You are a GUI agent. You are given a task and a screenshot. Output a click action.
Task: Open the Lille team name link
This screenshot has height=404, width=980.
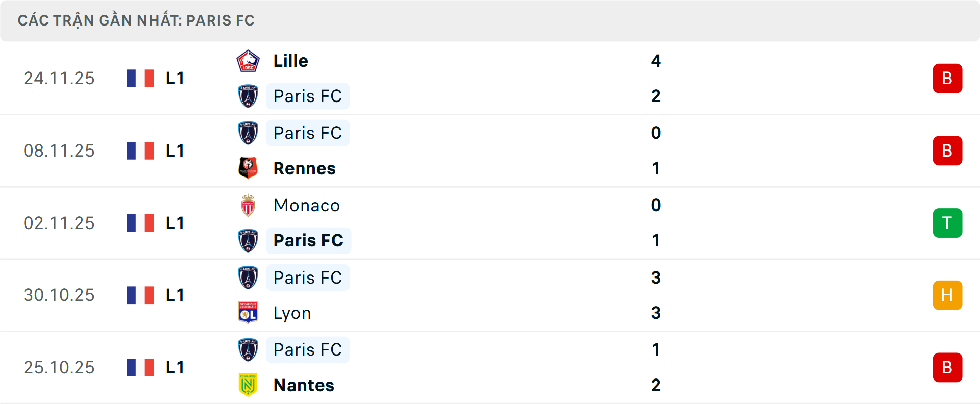[x=290, y=61]
